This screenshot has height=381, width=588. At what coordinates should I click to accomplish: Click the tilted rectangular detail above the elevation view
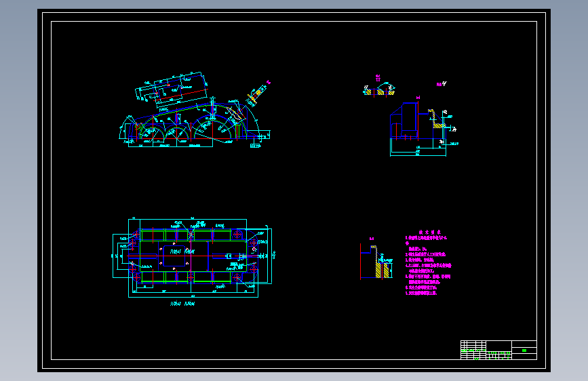tap(172, 90)
